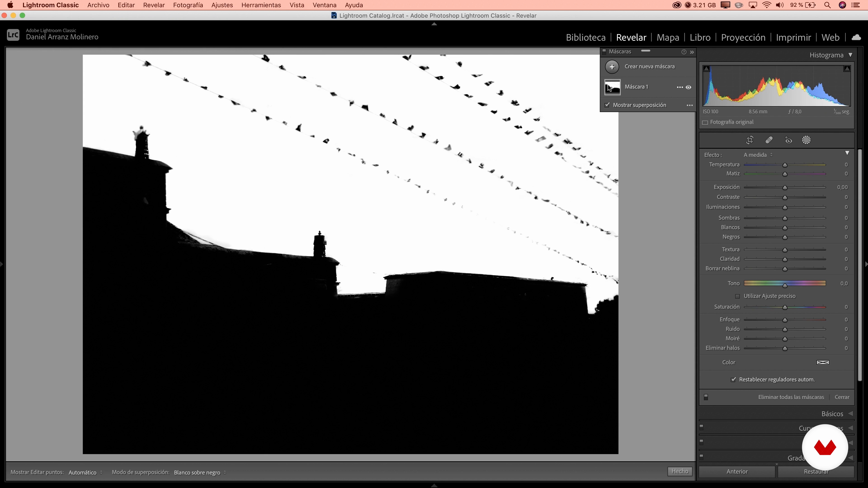Open volume control in menu bar
The image size is (868, 488).
coord(780,5)
